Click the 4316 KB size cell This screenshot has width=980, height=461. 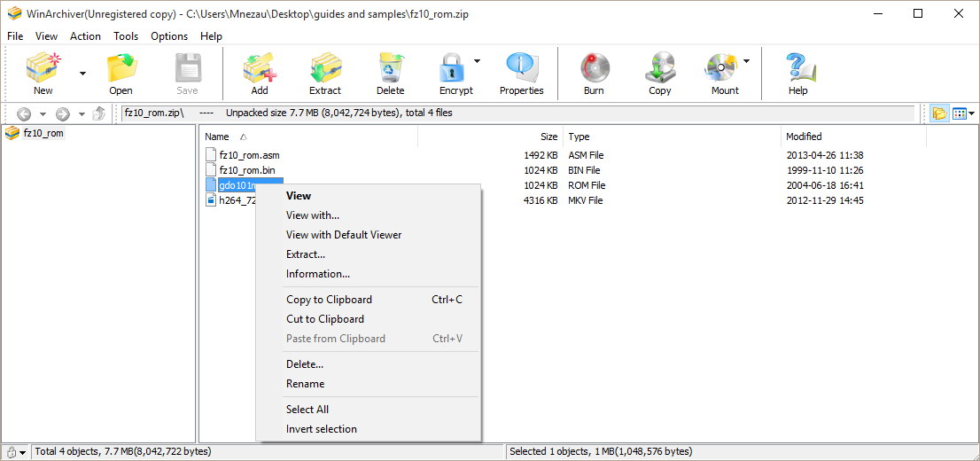coord(541,200)
